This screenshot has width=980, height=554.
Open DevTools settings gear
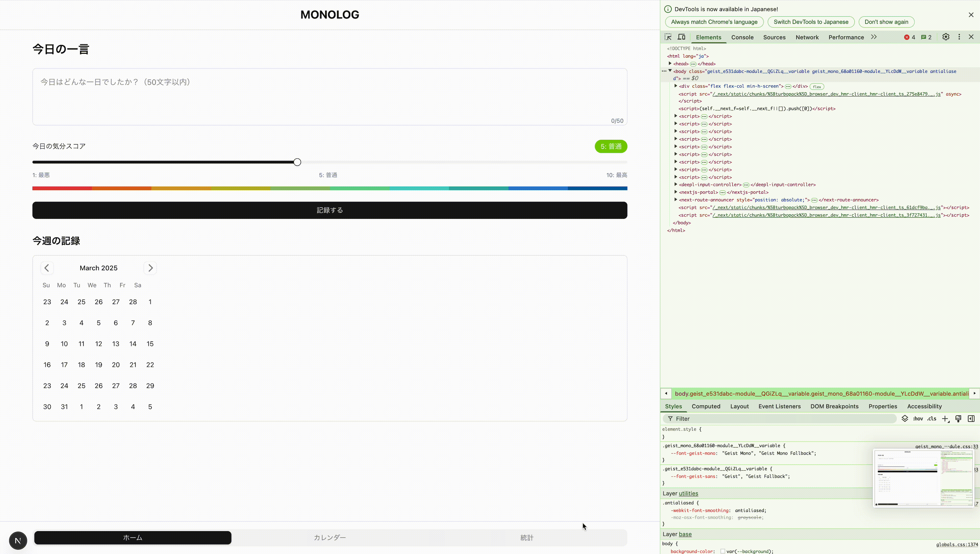[x=946, y=37]
